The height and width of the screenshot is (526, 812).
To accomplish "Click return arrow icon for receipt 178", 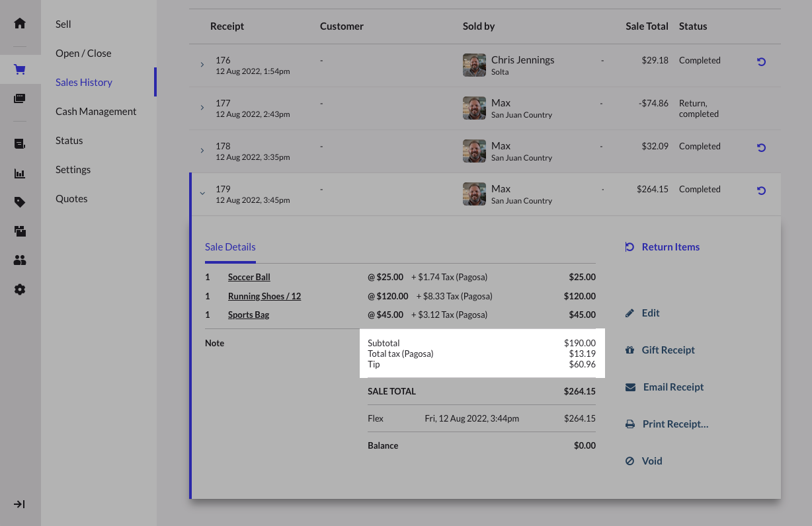I will click(x=761, y=147).
